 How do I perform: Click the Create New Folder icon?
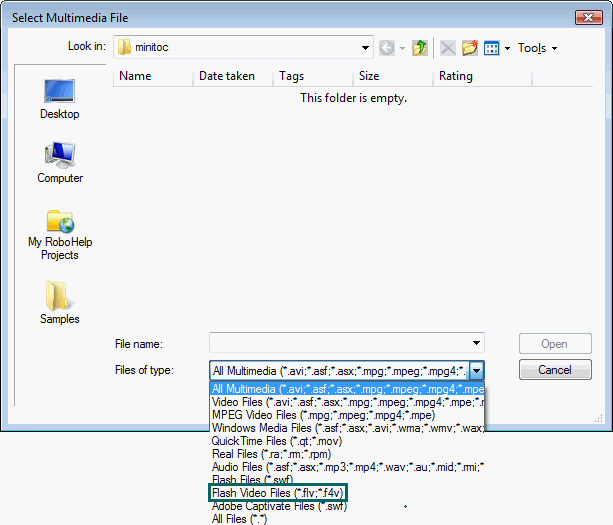(469, 48)
